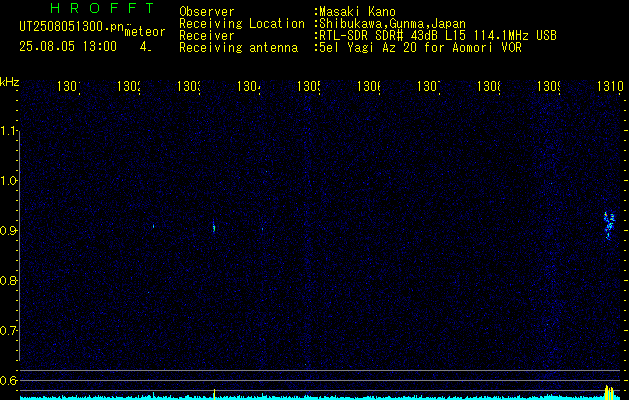Click the 0.9 kHz frequency axis label
The width and height of the screenshot is (629, 400).
pyautogui.click(x=9, y=231)
